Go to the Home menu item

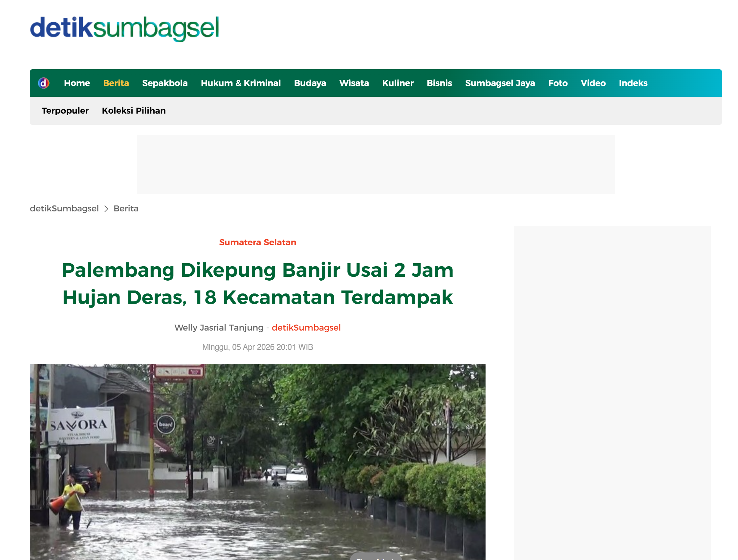coord(77,83)
